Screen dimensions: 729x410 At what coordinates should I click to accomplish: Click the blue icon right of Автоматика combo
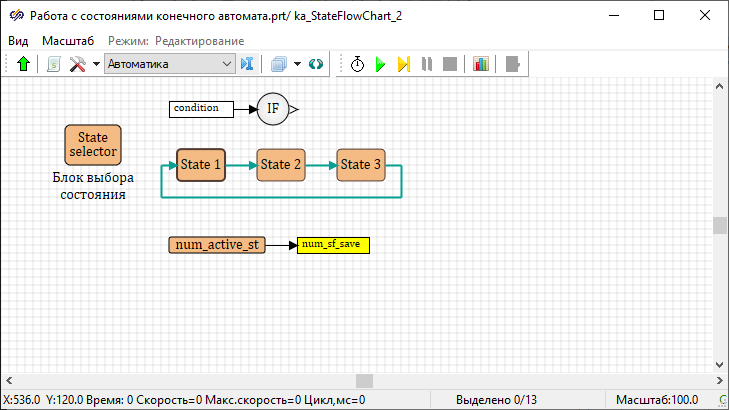click(x=248, y=64)
